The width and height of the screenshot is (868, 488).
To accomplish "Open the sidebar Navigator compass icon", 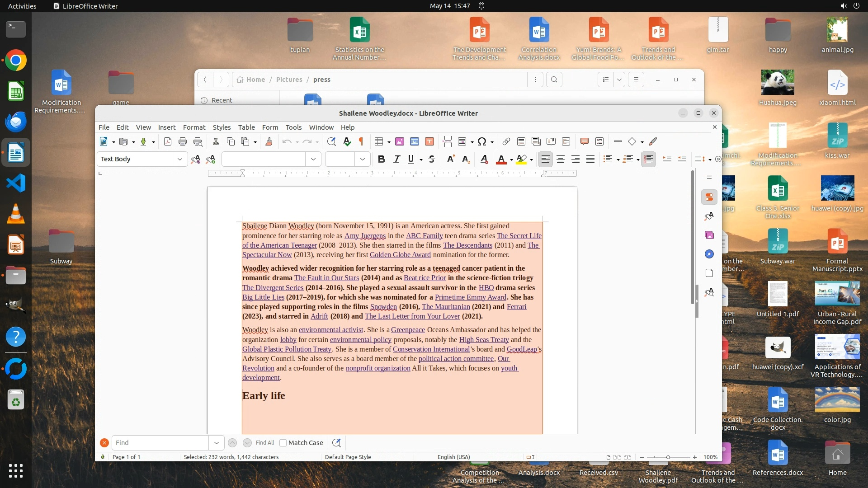I will (709, 254).
